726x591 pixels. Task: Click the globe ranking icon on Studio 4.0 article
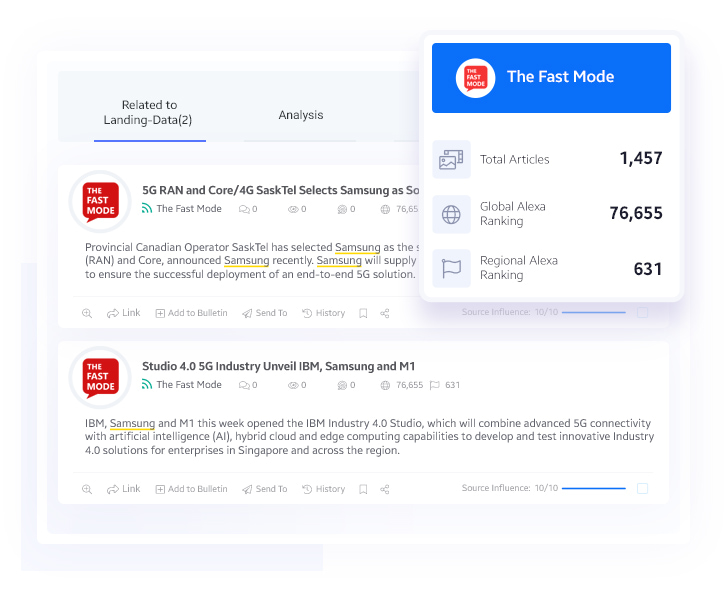[385, 385]
